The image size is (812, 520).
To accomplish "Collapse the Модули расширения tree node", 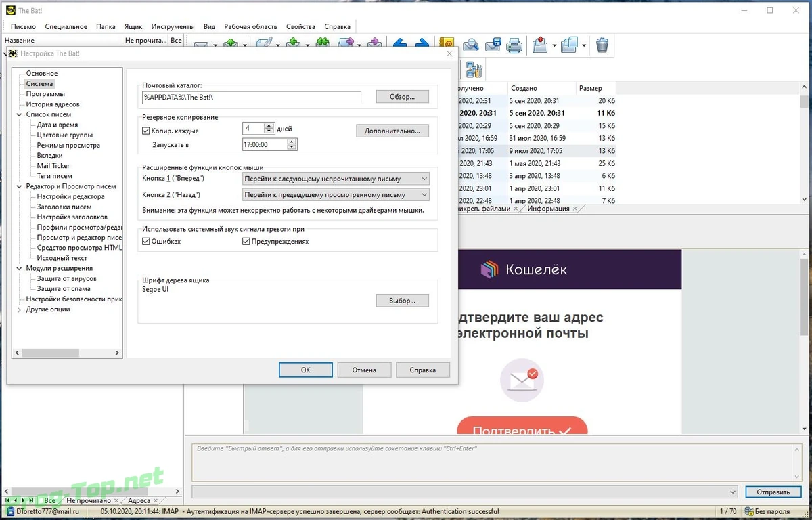I will pyautogui.click(x=19, y=268).
